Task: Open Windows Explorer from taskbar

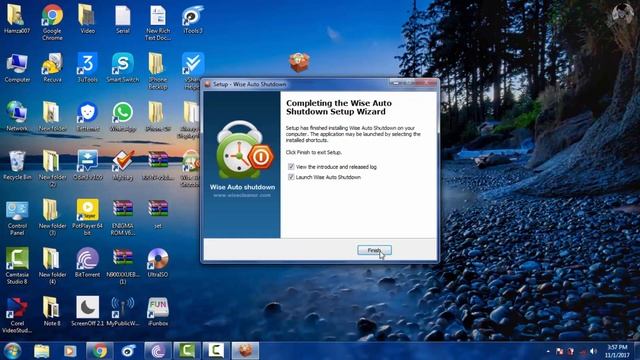Action: coord(42,351)
